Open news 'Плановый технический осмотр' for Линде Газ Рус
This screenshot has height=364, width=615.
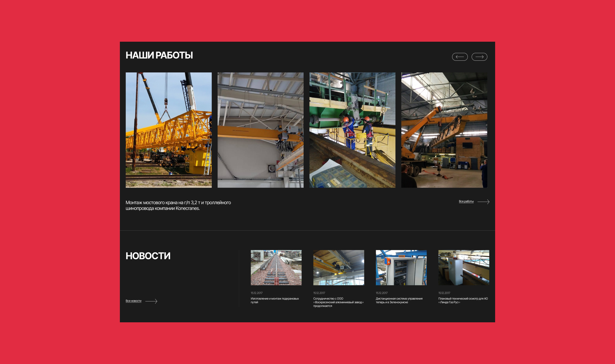(463, 300)
